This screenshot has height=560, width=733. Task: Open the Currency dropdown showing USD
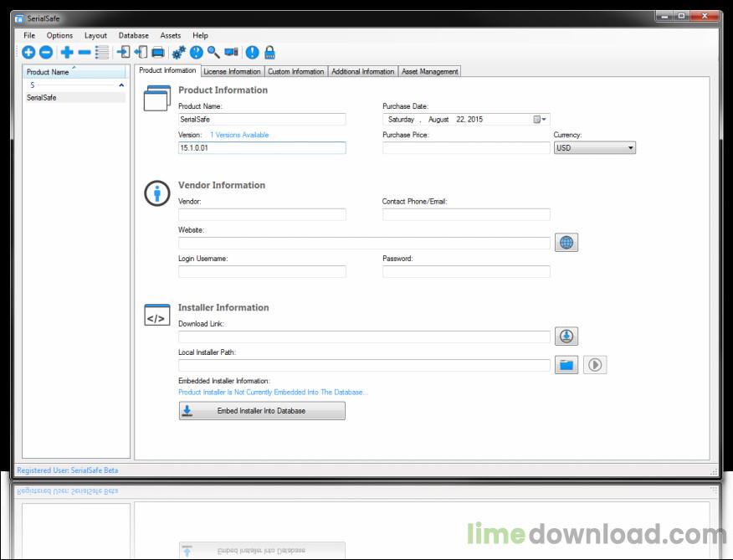pyautogui.click(x=594, y=148)
